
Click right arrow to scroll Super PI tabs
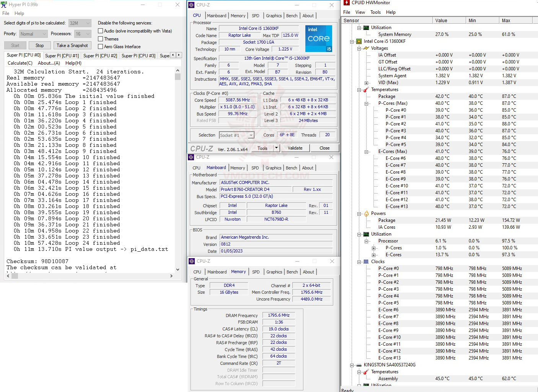pyautogui.click(x=179, y=55)
